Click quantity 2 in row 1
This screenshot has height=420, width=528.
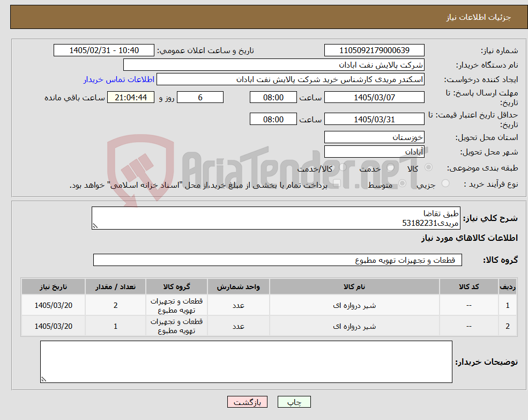(x=115, y=305)
